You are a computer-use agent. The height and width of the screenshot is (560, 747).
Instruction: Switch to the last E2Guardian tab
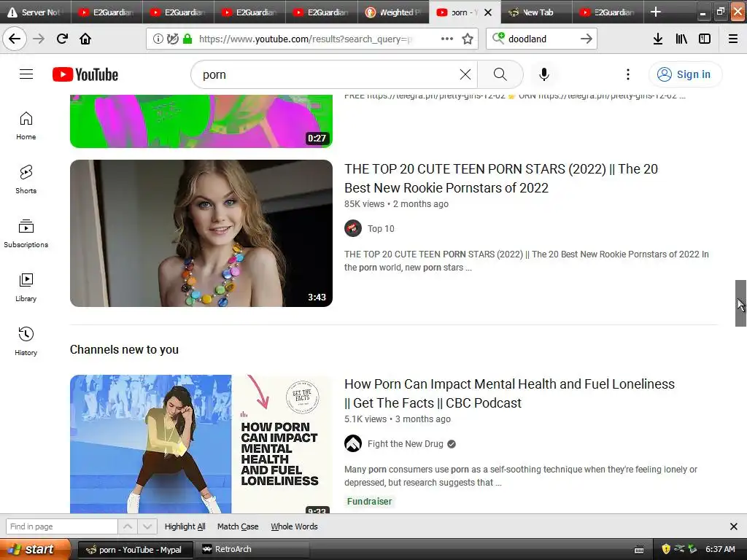coord(608,12)
